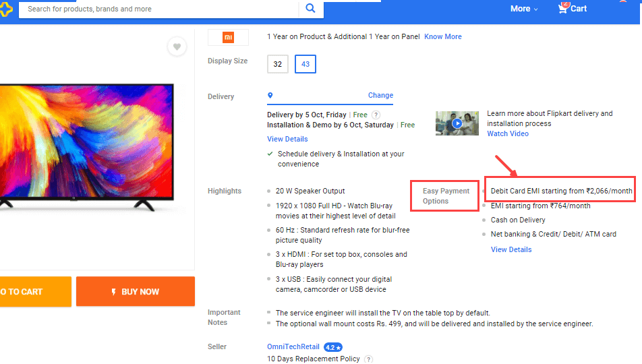The width and height of the screenshot is (642, 364).
Task: Add TV to wishlist with heart icon
Action: click(177, 47)
